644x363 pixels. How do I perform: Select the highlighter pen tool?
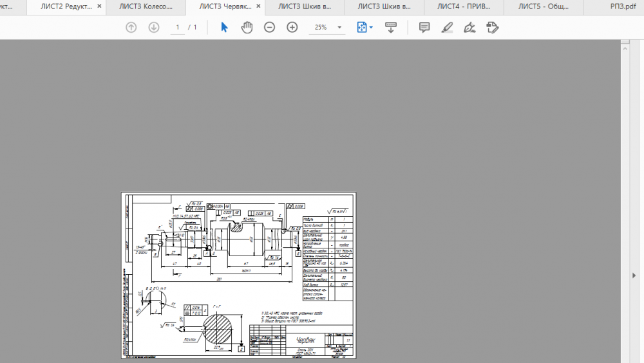[x=447, y=28]
